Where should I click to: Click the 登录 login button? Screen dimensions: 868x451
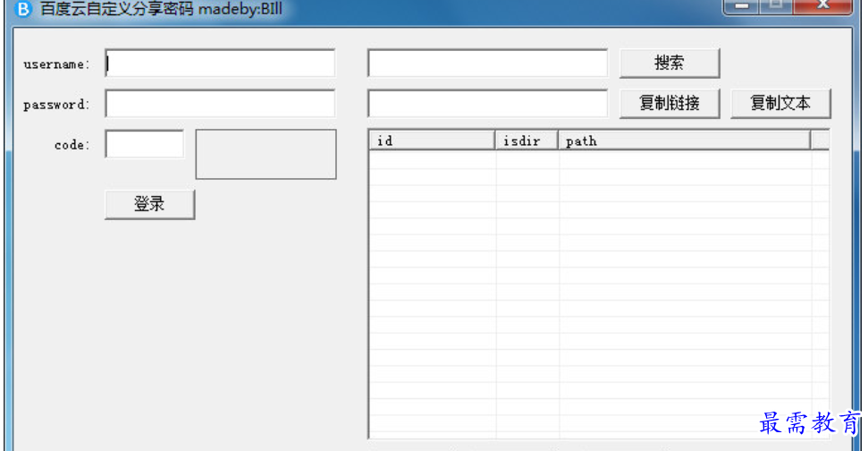(x=149, y=204)
